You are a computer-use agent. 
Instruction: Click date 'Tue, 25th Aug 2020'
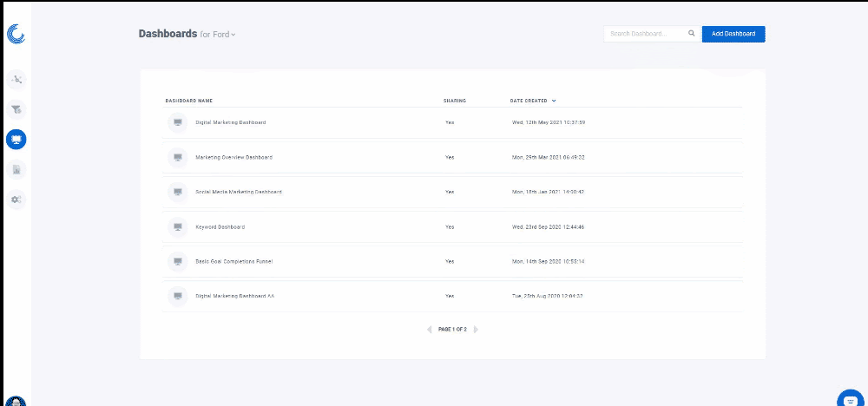click(547, 296)
